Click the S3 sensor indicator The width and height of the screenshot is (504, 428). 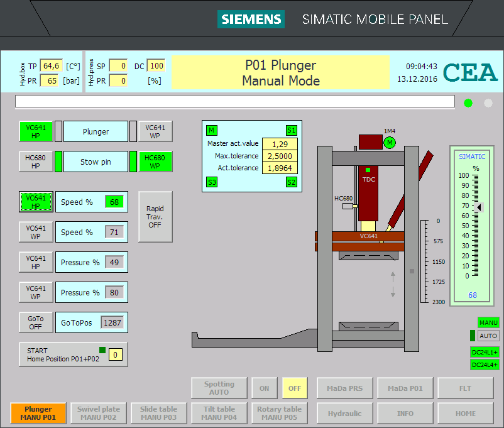(212, 182)
